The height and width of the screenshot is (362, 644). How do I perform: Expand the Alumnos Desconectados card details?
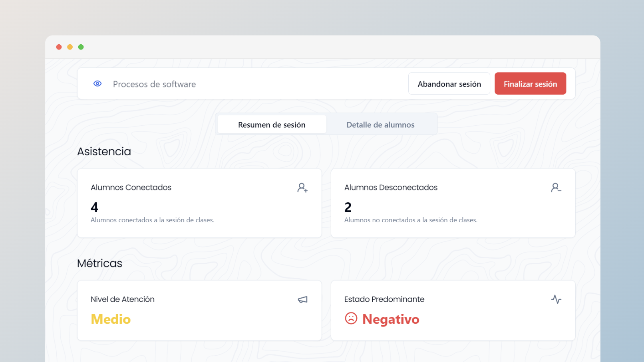453,203
